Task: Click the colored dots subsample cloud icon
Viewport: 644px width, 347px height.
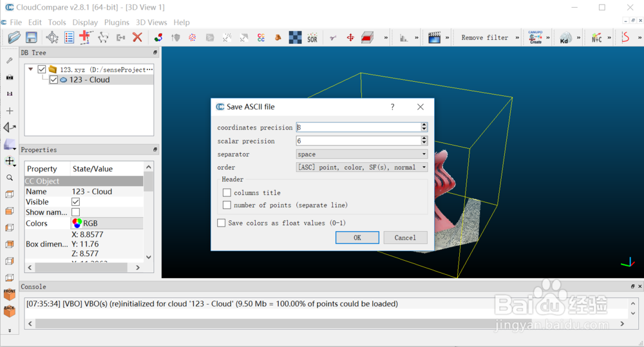Action: point(192,38)
